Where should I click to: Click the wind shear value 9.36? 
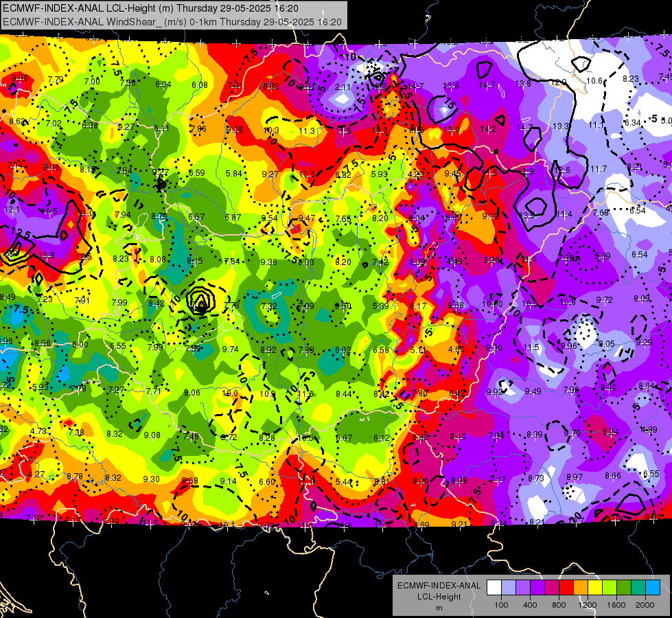point(268,262)
